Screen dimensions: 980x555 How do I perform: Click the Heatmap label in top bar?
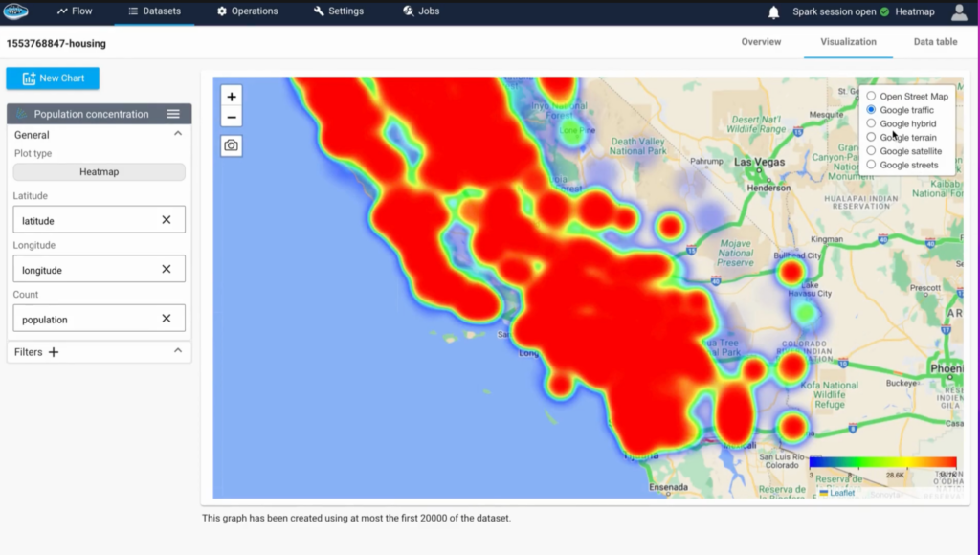coord(915,11)
